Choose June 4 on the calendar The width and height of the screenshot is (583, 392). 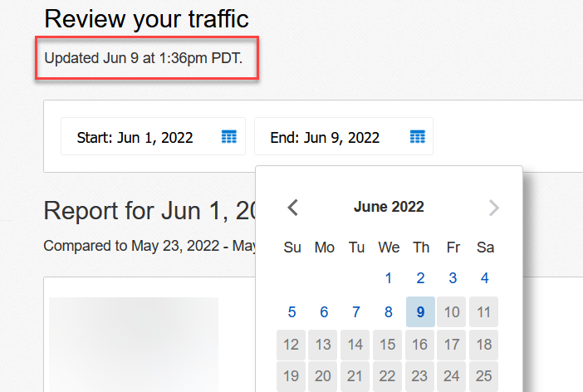pos(485,278)
